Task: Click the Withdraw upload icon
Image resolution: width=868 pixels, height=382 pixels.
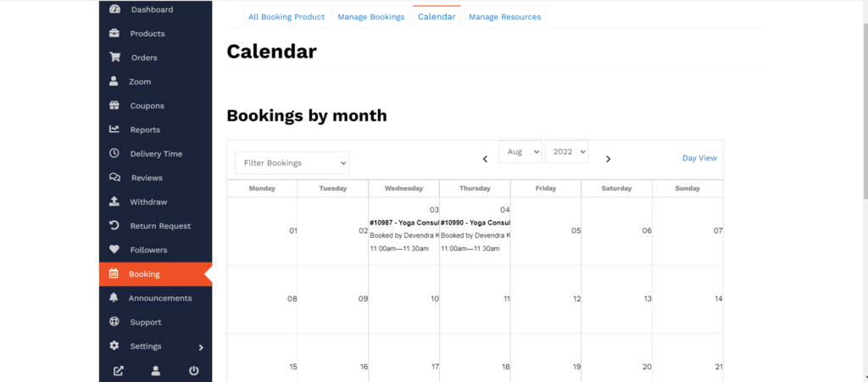Action: tap(114, 202)
